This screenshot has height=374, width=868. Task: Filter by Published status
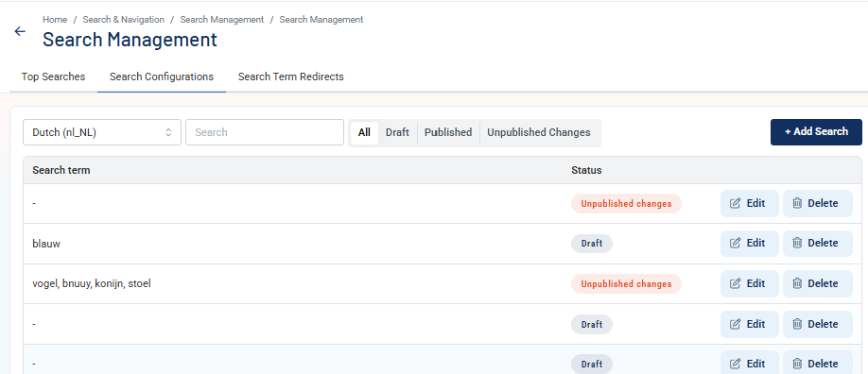[448, 133]
